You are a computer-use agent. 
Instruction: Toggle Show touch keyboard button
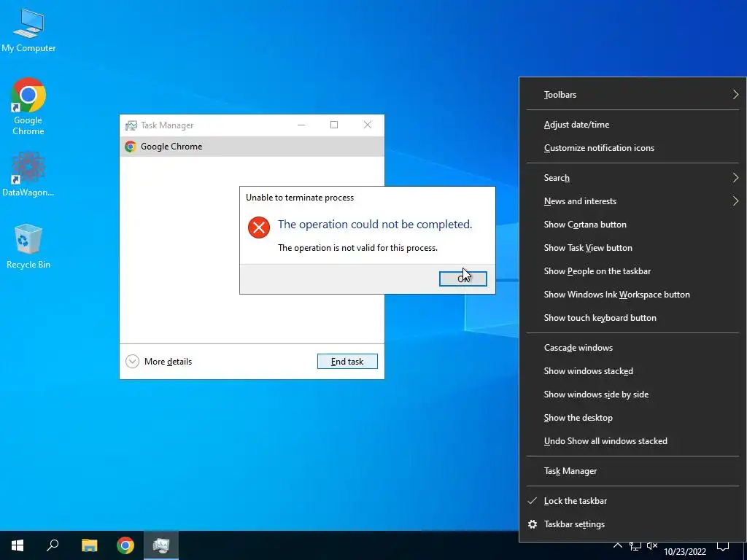(x=632, y=318)
